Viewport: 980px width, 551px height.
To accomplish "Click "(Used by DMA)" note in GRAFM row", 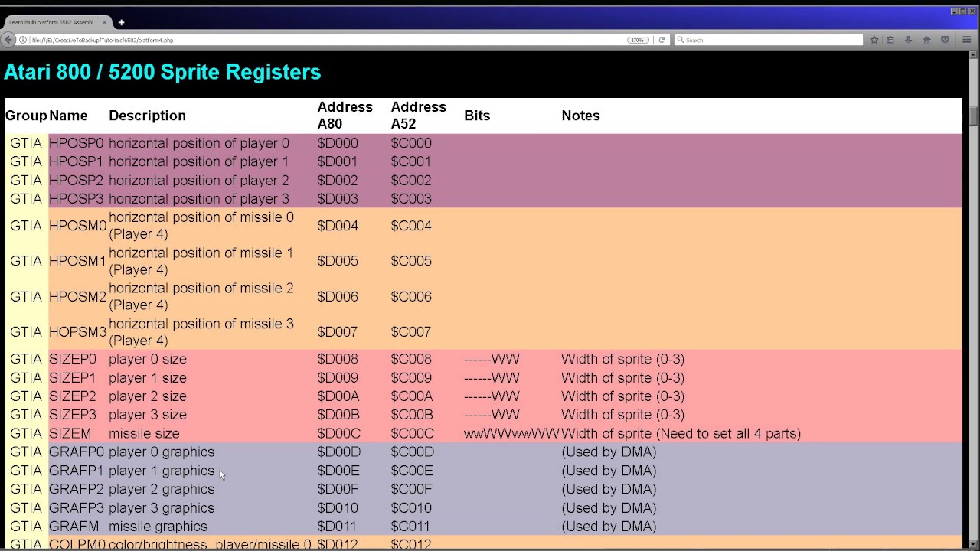I will coord(609,527).
